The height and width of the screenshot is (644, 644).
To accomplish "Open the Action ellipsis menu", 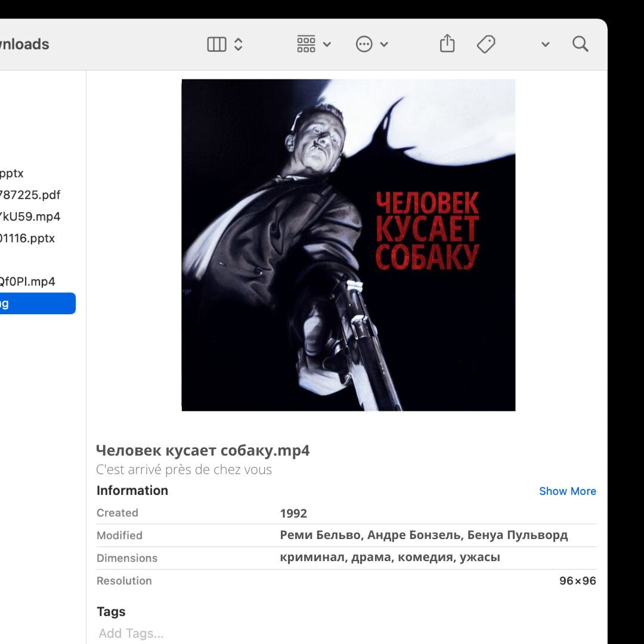I will pyautogui.click(x=364, y=44).
